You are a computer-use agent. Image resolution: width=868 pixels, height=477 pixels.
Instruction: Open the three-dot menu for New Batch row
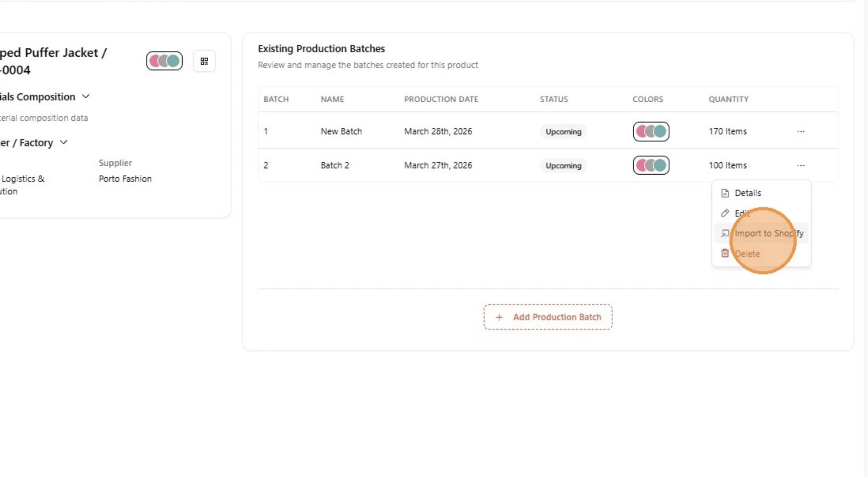point(801,132)
